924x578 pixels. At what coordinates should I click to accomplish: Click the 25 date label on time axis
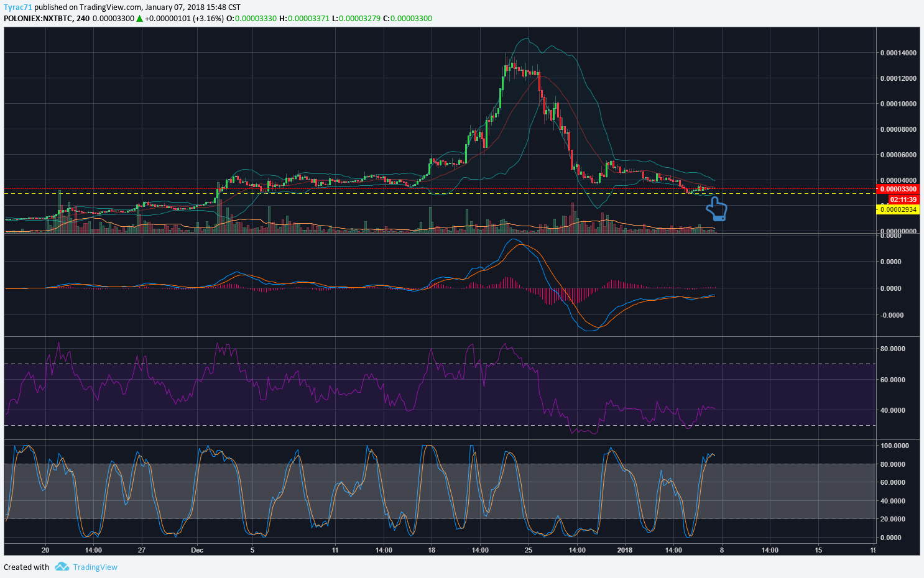(529, 550)
